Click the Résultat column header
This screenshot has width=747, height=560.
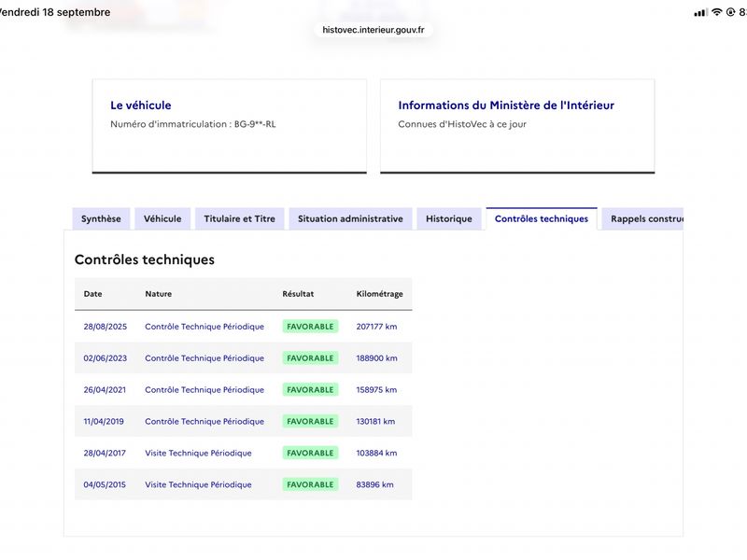298,294
